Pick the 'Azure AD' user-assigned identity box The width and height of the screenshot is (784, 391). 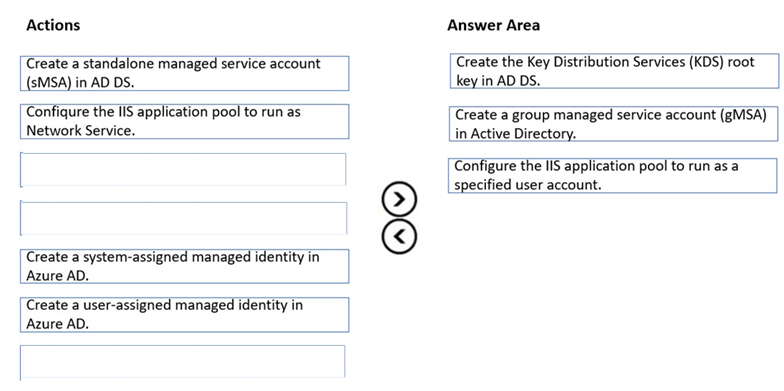point(184,314)
